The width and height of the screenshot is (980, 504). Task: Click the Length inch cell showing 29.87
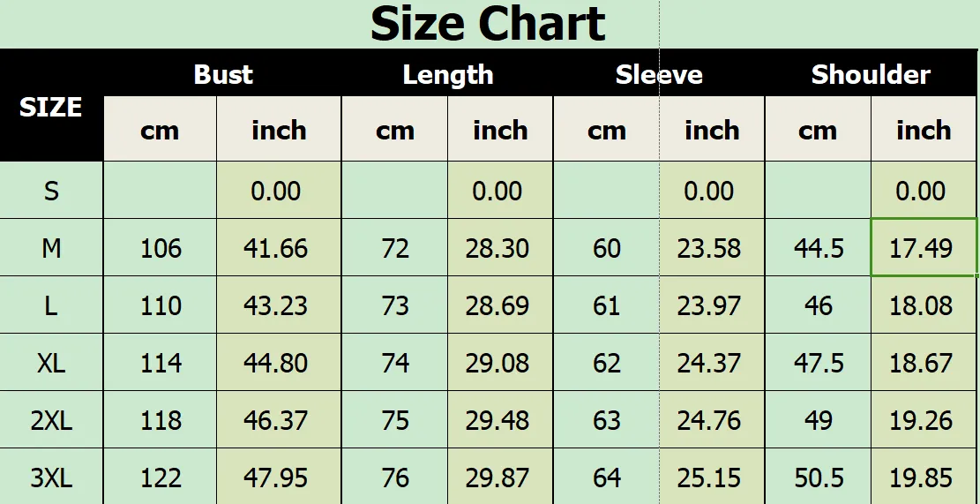pyautogui.click(x=500, y=478)
